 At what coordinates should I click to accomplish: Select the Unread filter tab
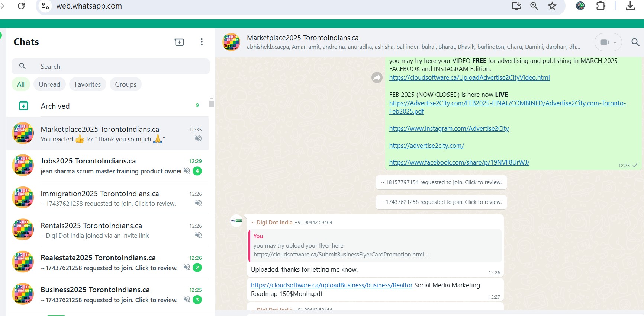tap(49, 84)
